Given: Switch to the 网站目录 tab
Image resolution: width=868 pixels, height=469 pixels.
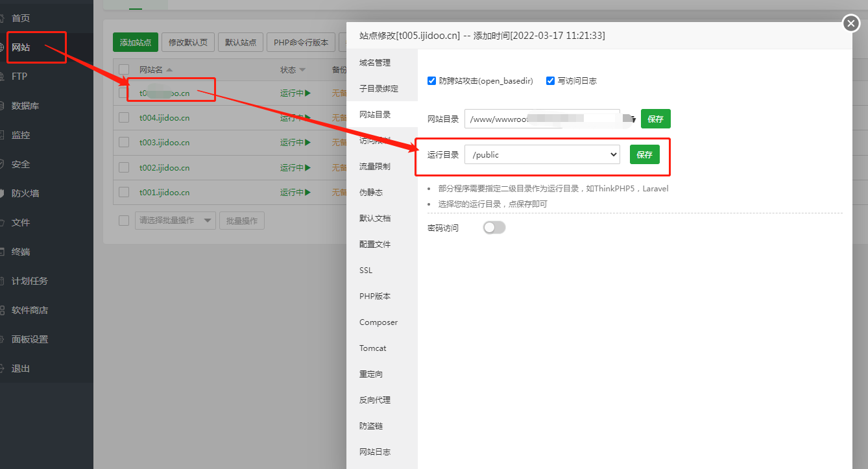Looking at the screenshot, I should tap(382, 114).
